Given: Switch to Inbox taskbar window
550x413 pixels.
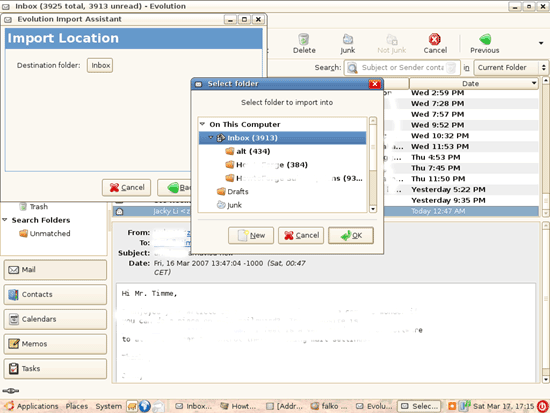Looking at the screenshot, I should click(x=194, y=406).
